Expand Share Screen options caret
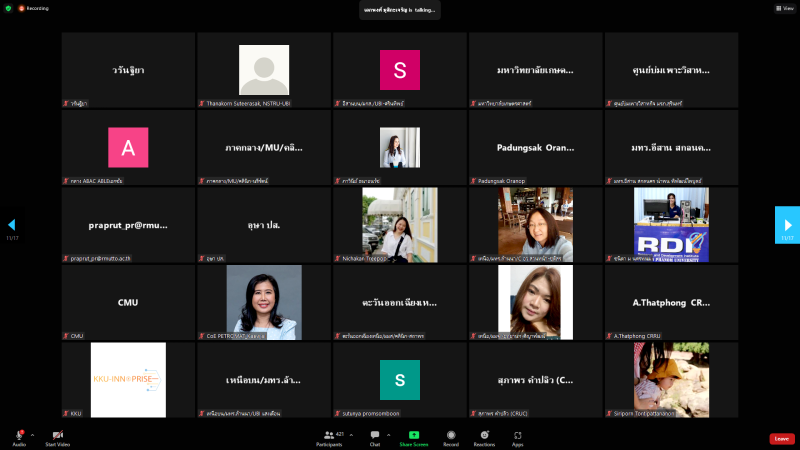Image resolution: width=800 pixels, height=450 pixels. click(x=430, y=434)
